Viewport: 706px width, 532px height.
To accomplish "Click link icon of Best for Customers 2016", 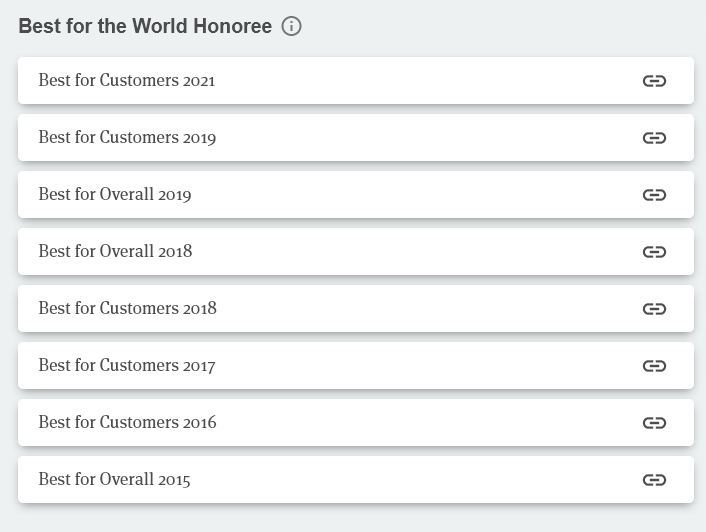I will tap(654, 423).
